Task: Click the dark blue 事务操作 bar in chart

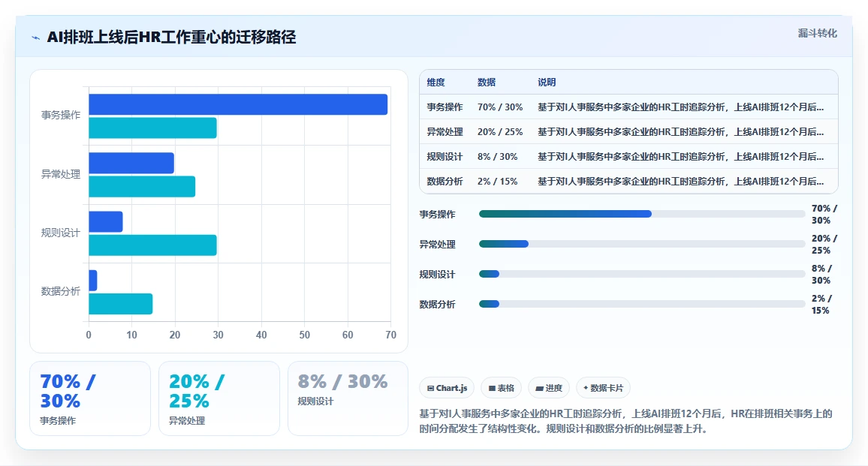Action: tap(238, 104)
